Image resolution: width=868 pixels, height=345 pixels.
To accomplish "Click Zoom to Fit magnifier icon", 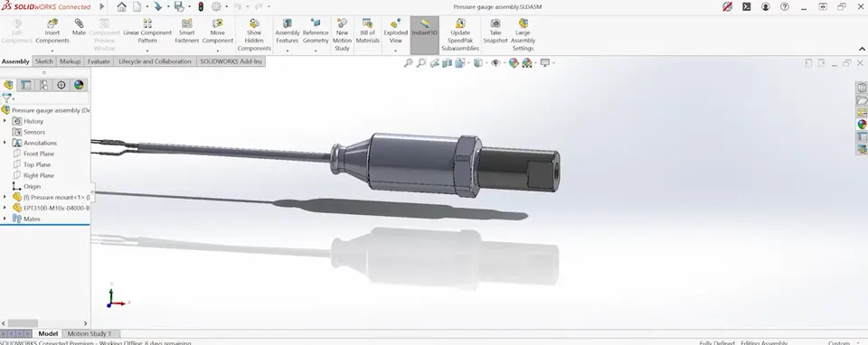I will (409, 63).
